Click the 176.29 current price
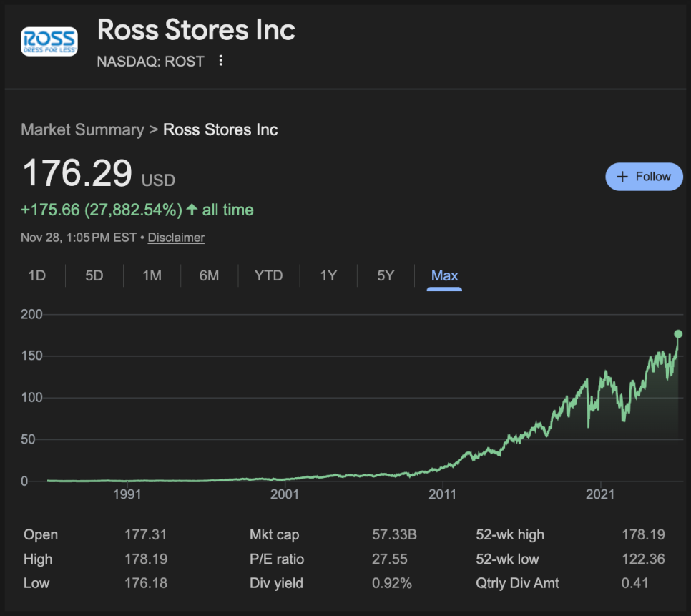691x616 pixels. pos(77,174)
